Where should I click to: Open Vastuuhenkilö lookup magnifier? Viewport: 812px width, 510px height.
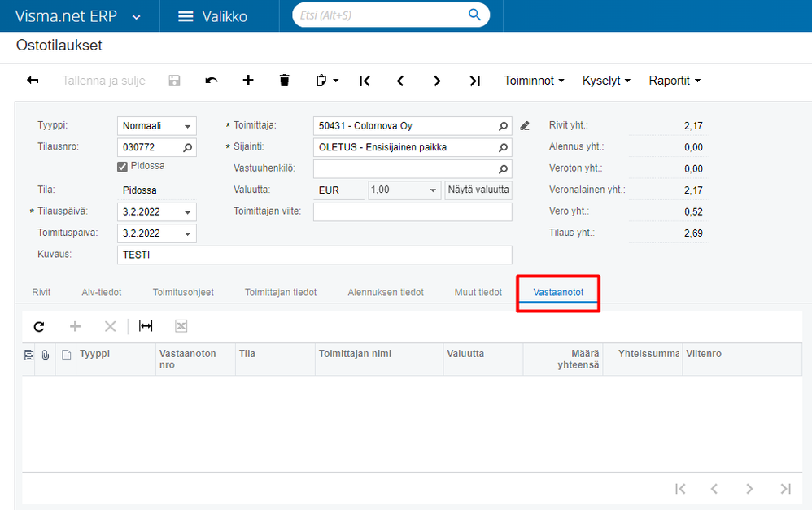tap(503, 169)
